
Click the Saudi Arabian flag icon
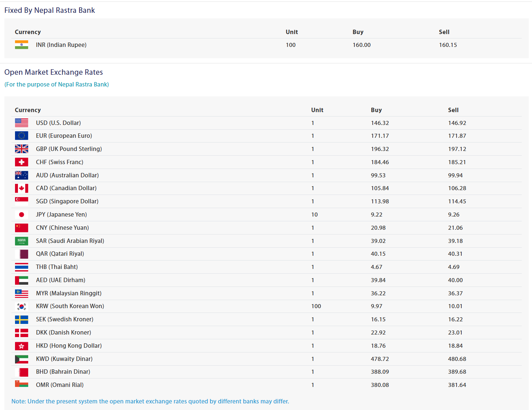tap(21, 241)
